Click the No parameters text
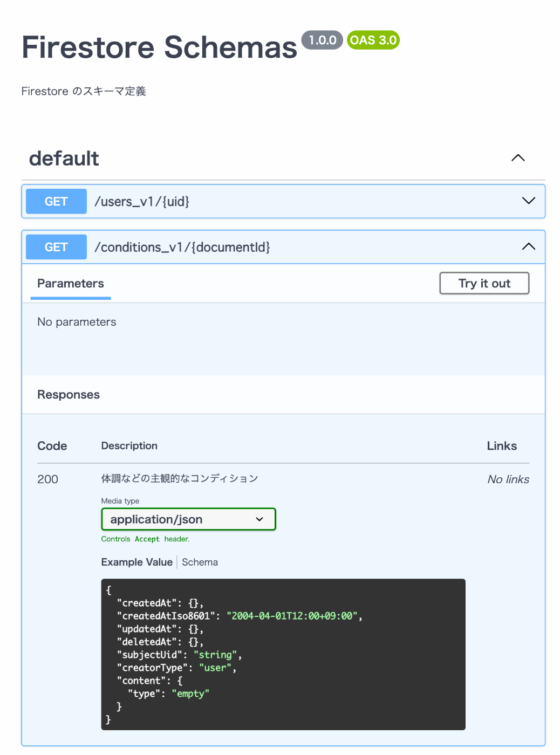 click(77, 322)
